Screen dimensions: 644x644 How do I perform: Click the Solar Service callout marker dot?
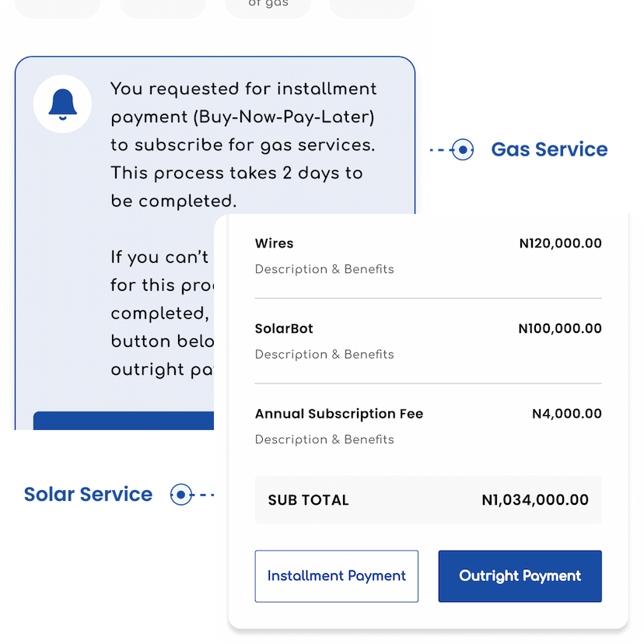(x=181, y=494)
